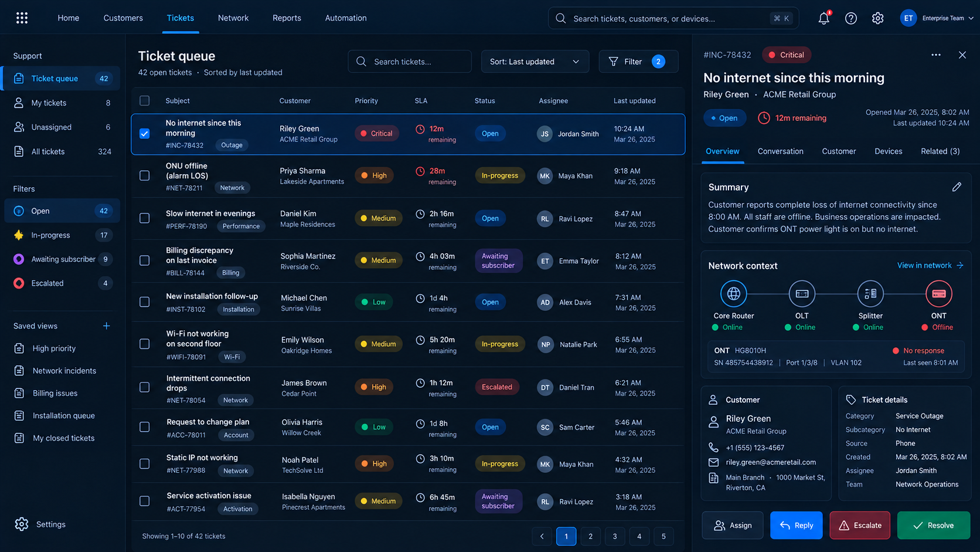Go to the Network menu

pos(233,18)
